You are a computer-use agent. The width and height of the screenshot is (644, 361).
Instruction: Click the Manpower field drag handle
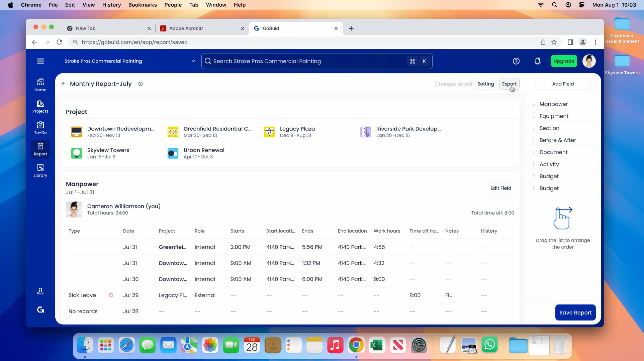[533, 104]
